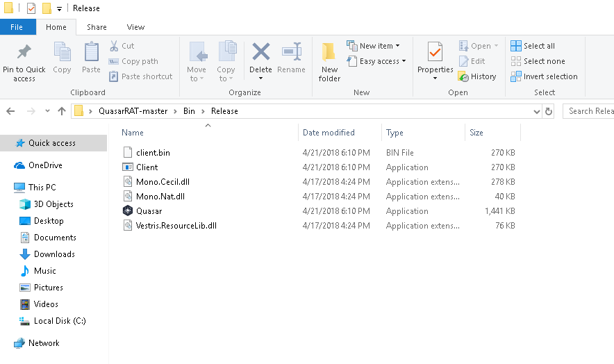Open the Open button dropdown
The height and width of the screenshot is (364, 614).
(x=496, y=46)
